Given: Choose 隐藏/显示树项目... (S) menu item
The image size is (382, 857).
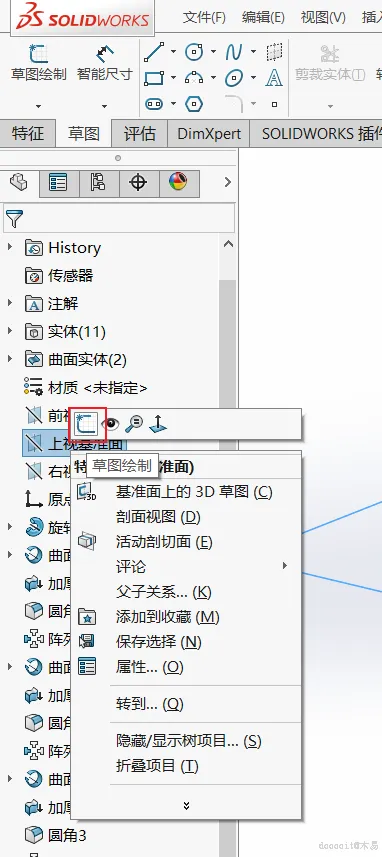Looking at the screenshot, I should point(186,741).
